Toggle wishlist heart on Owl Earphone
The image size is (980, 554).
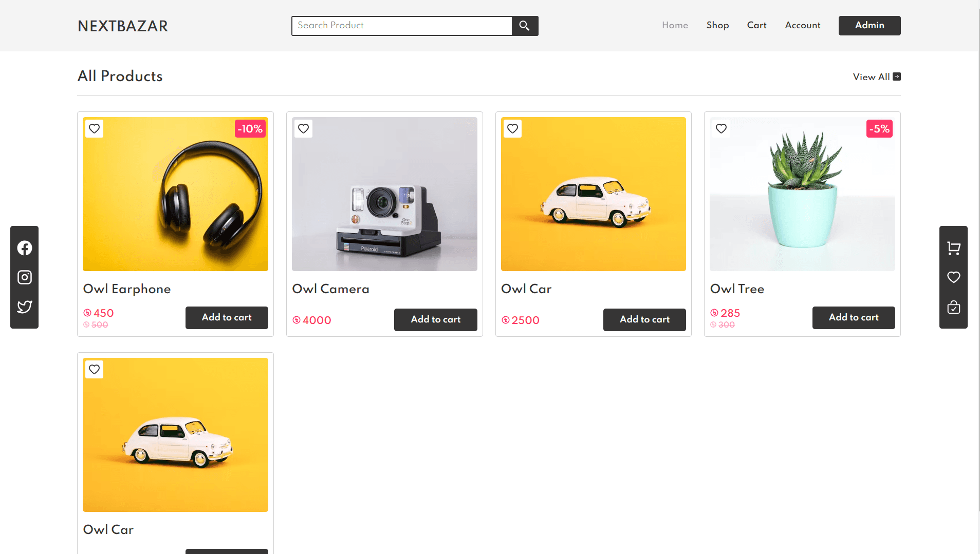(94, 128)
